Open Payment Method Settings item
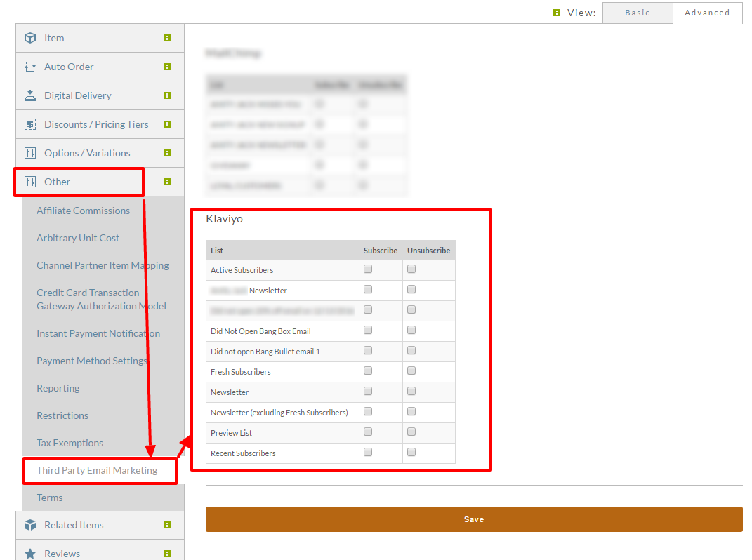The height and width of the screenshot is (560, 752). [x=92, y=361]
